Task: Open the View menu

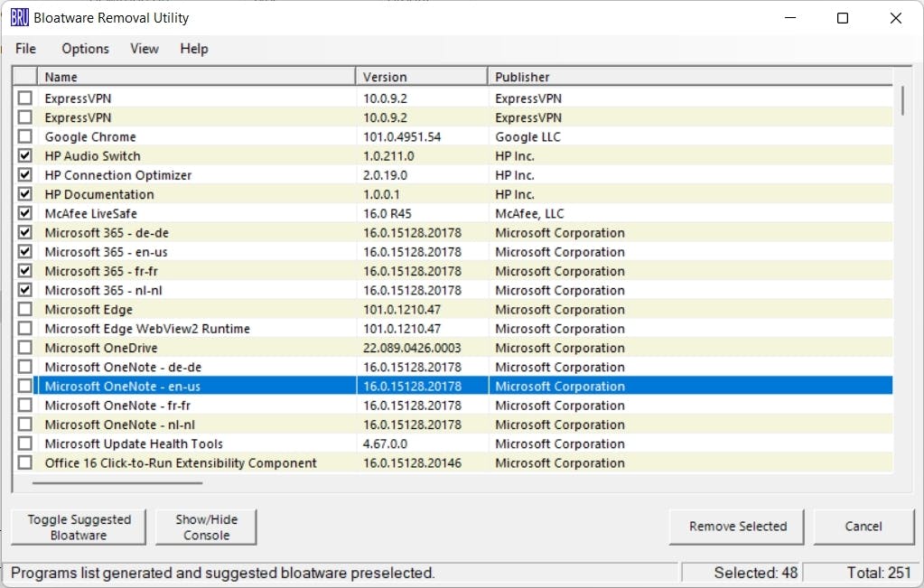Action: click(x=144, y=49)
